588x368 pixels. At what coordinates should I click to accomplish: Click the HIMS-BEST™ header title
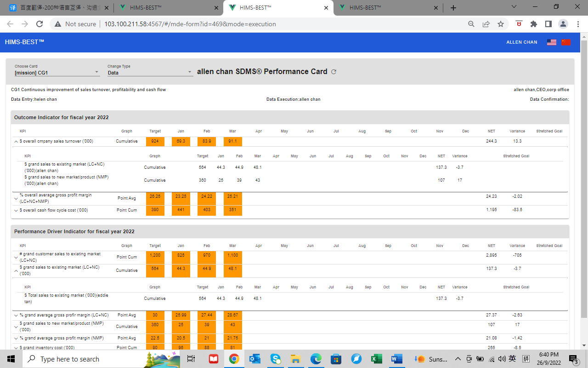tap(24, 42)
